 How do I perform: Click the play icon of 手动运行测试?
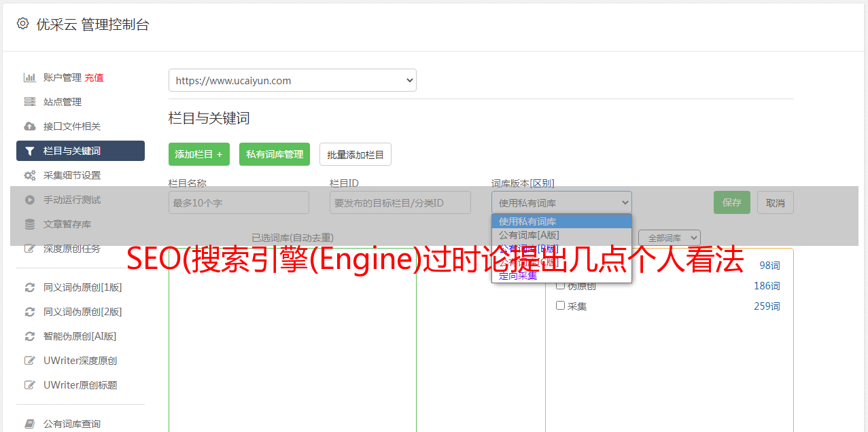pyautogui.click(x=29, y=200)
